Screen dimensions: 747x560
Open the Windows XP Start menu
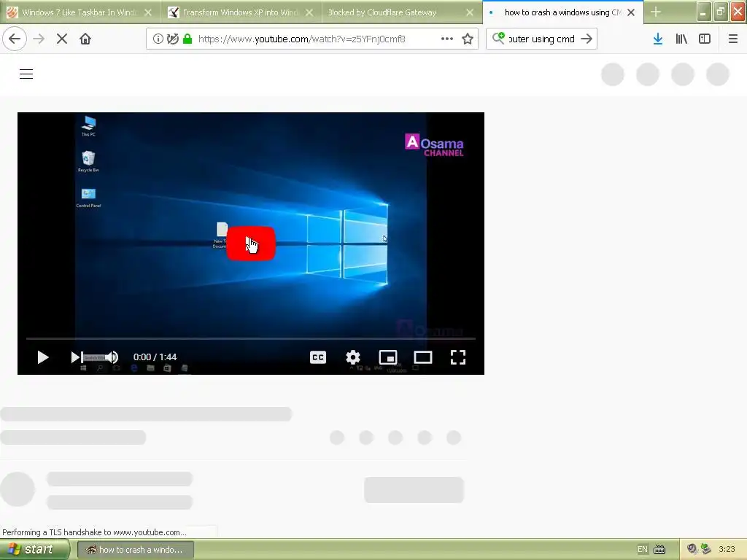tap(34, 550)
